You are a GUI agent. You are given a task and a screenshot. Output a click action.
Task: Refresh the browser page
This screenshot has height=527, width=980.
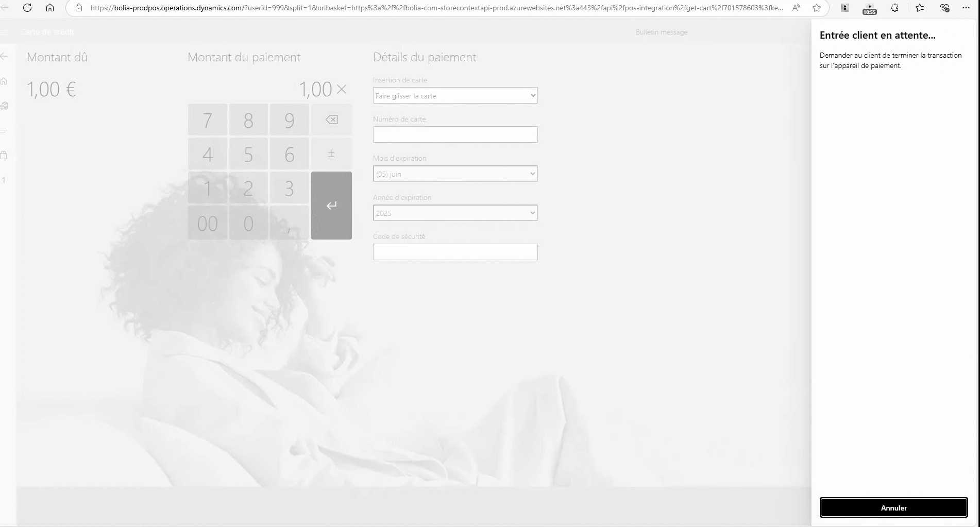pos(27,8)
